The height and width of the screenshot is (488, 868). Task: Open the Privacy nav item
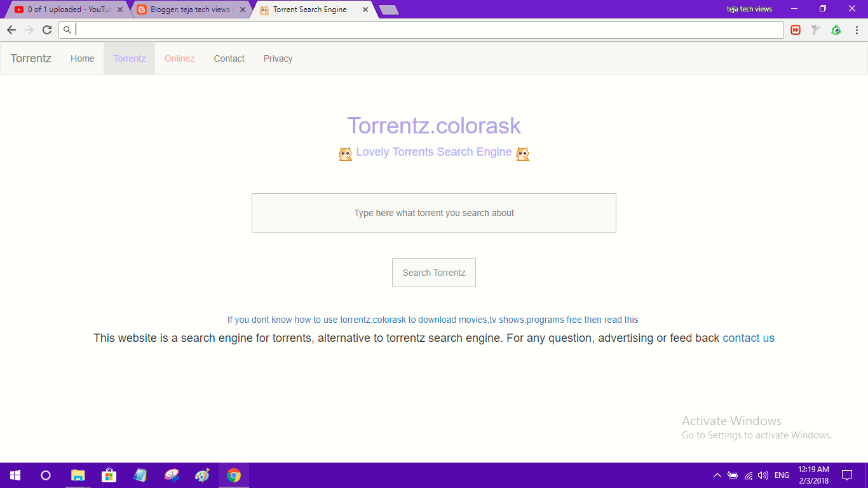click(278, 58)
